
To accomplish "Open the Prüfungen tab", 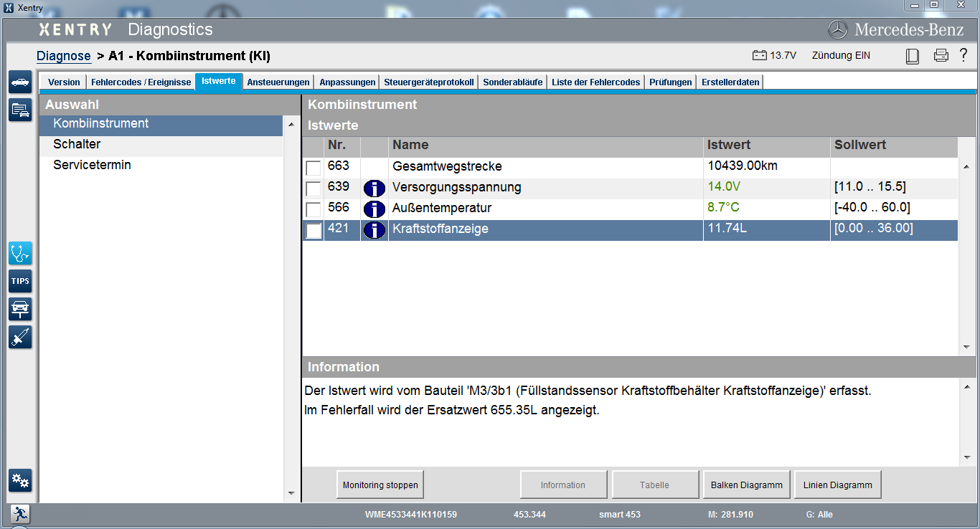I will 671,82.
